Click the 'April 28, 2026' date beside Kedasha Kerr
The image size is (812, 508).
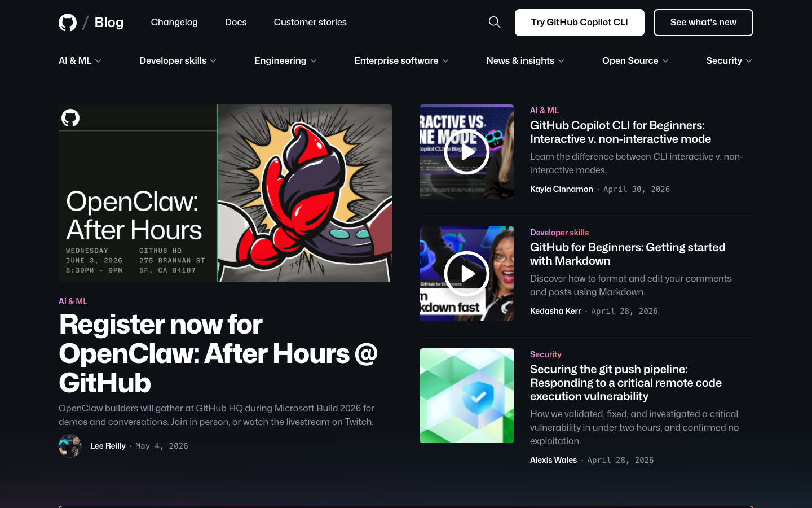tap(624, 311)
